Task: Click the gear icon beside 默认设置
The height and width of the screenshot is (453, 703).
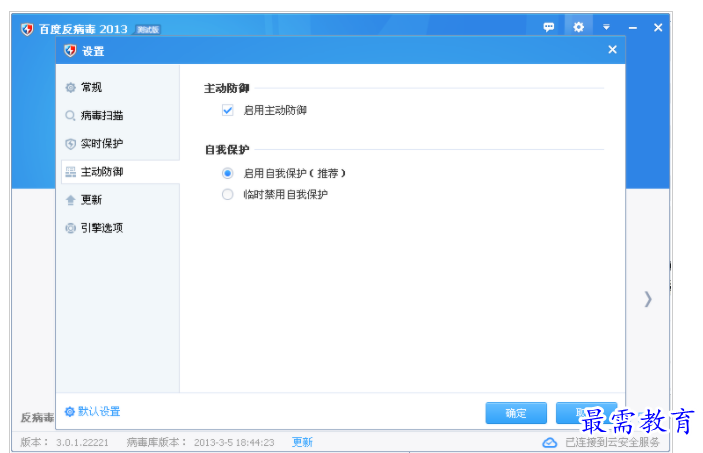Action: 69,411
